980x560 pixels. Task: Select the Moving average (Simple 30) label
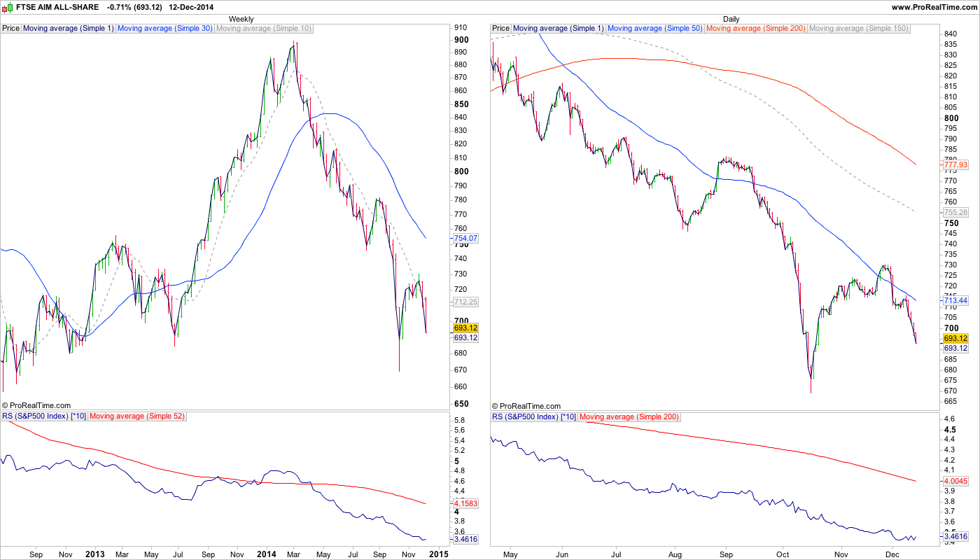pyautogui.click(x=165, y=29)
